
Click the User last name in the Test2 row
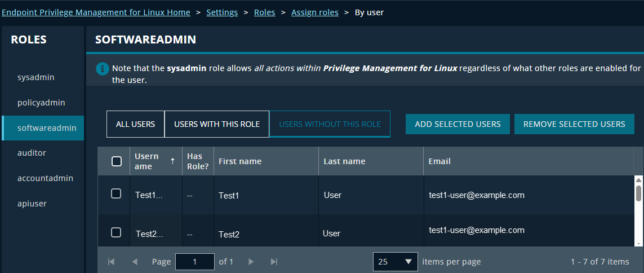[331, 234]
